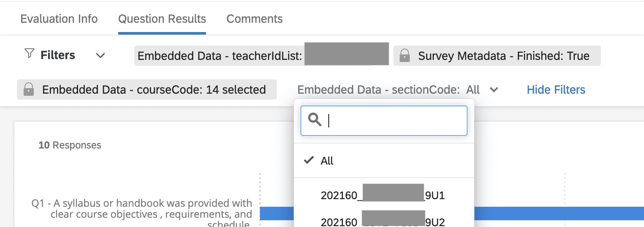Choose the section option ending in 9U2
The image size is (644, 227).
(x=382, y=222)
